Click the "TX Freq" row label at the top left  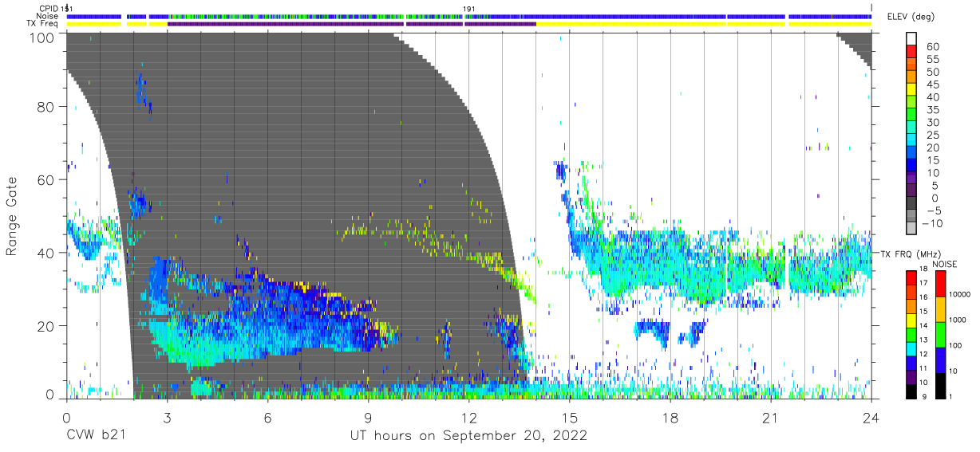click(43, 24)
